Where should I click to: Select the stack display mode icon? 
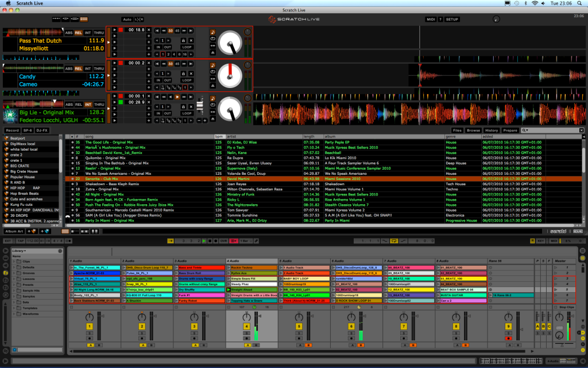84,19
